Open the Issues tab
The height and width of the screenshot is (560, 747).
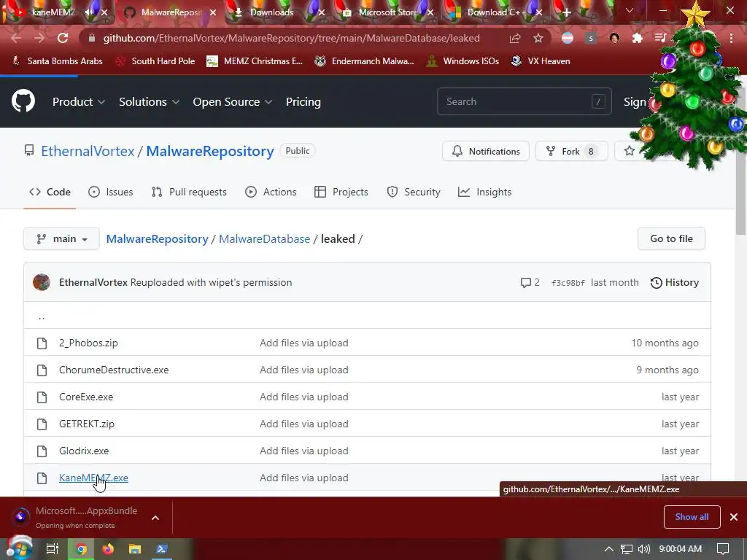(x=111, y=192)
